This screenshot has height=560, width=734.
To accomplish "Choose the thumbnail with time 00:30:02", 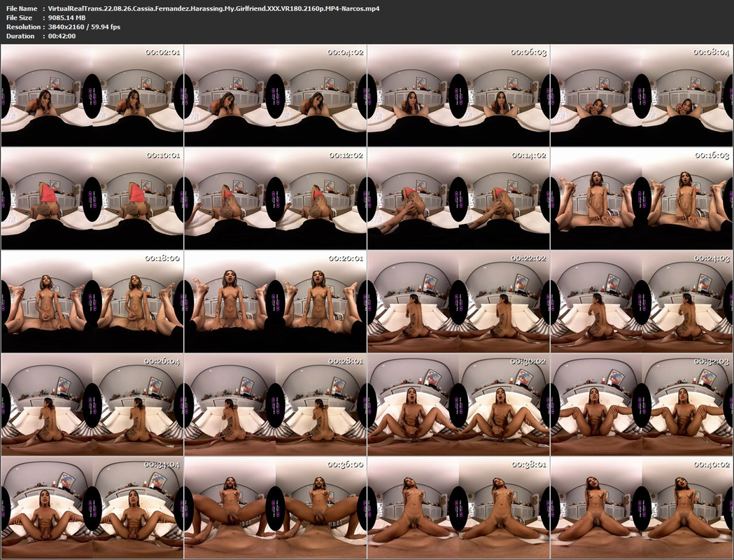I will [458, 405].
